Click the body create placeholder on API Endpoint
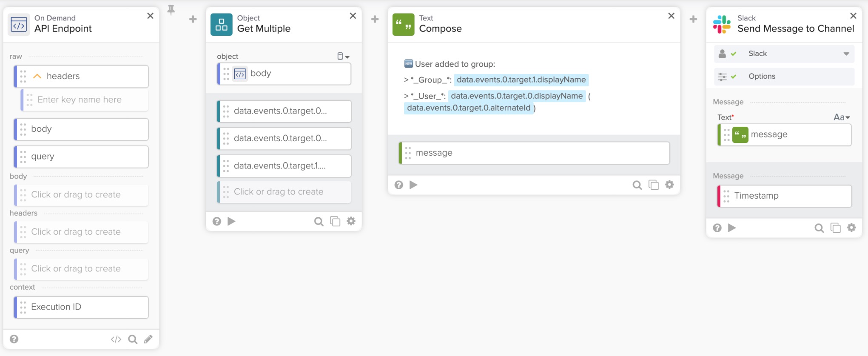Viewport: 868px width, 356px height. [x=82, y=195]
